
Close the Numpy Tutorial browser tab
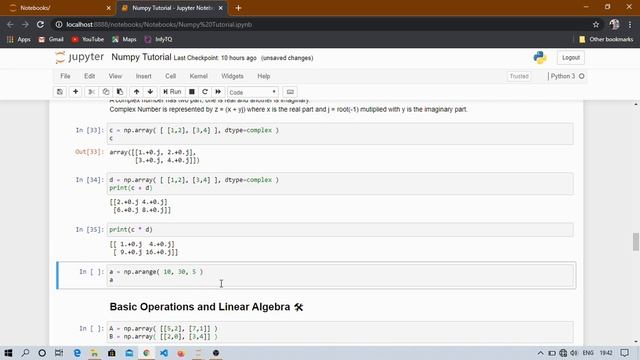[x=220, y=8]
